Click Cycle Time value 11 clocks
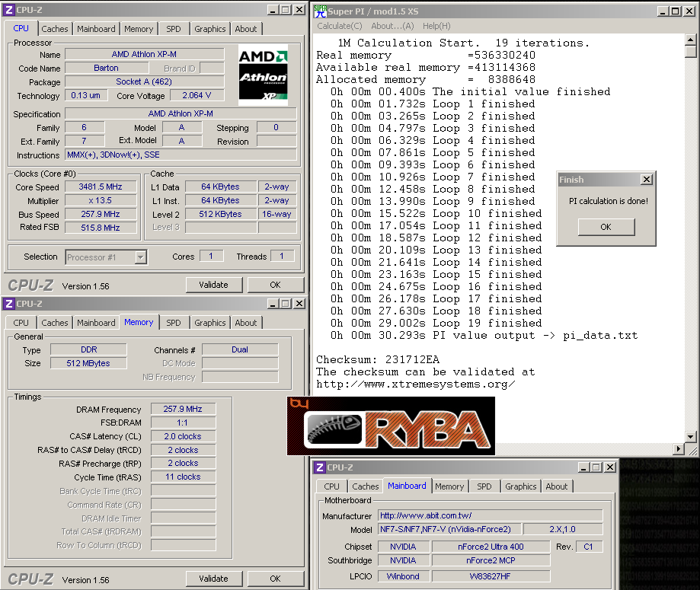 coord(183,477)
